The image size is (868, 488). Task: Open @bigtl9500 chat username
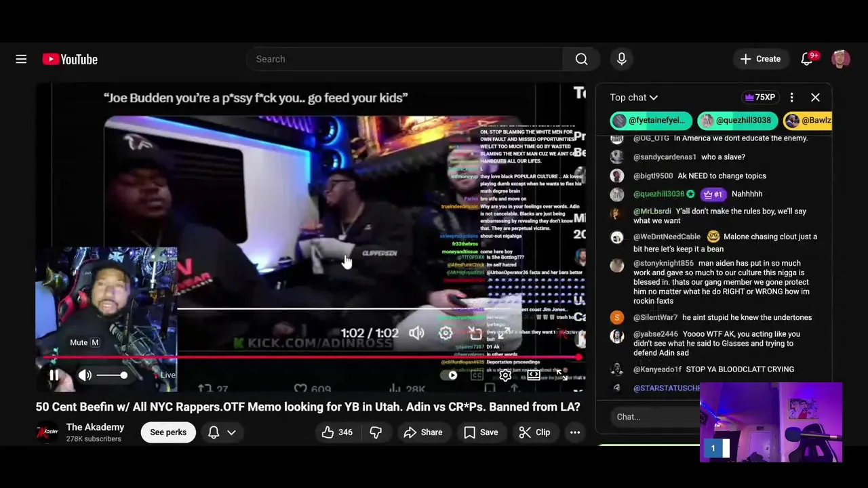(x=653, y=176)
